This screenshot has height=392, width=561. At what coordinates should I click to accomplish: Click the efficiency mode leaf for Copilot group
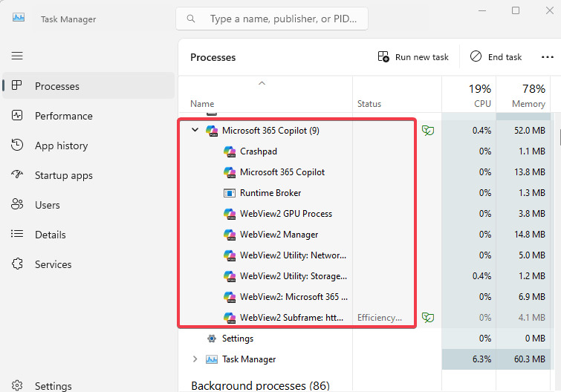coord(427,131)
